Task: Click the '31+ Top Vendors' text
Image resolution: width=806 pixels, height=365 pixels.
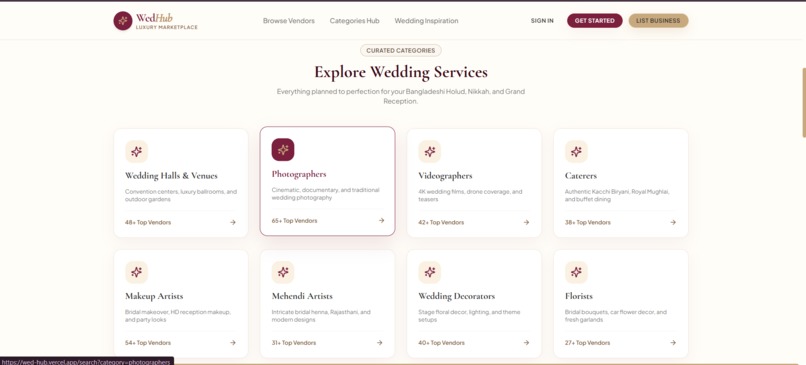Action: pyautogui.click(x=294, y=343)
